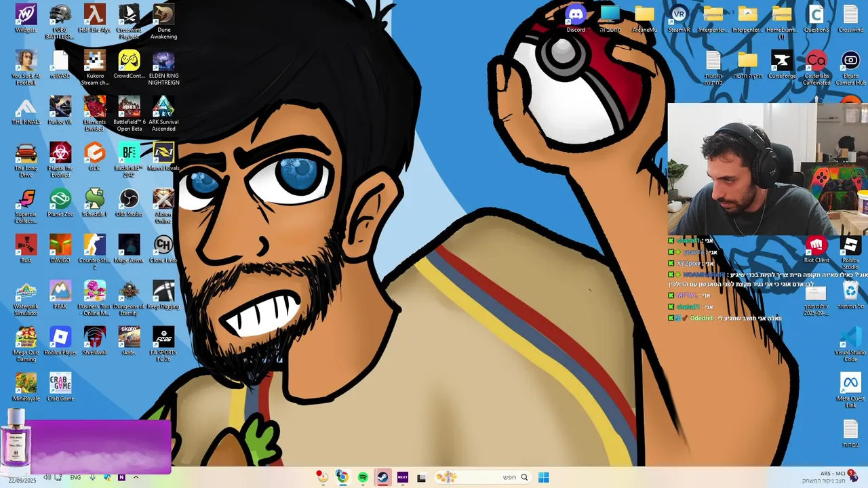Open Steam from the taskbar
868x488 pixels.
click(382, 477)
